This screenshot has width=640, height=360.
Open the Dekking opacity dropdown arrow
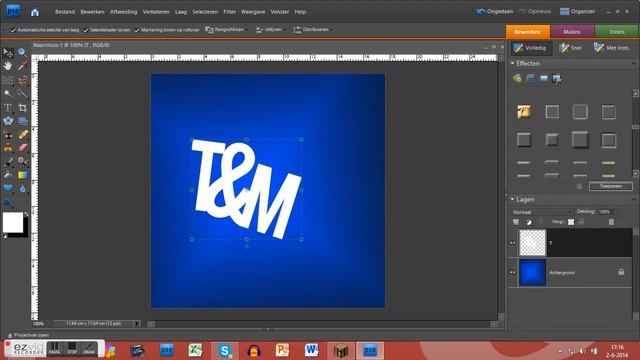[x=617, y=212]
